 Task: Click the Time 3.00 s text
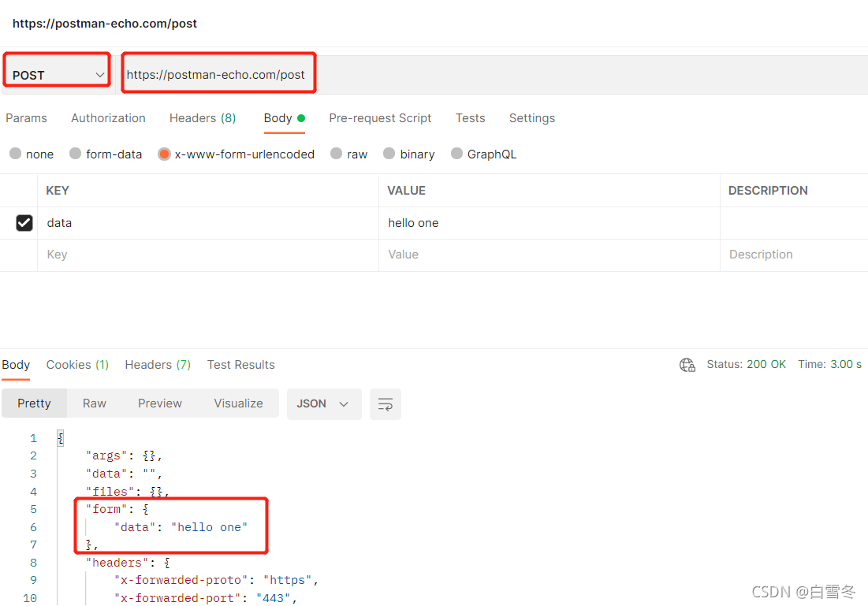[829, 364]
